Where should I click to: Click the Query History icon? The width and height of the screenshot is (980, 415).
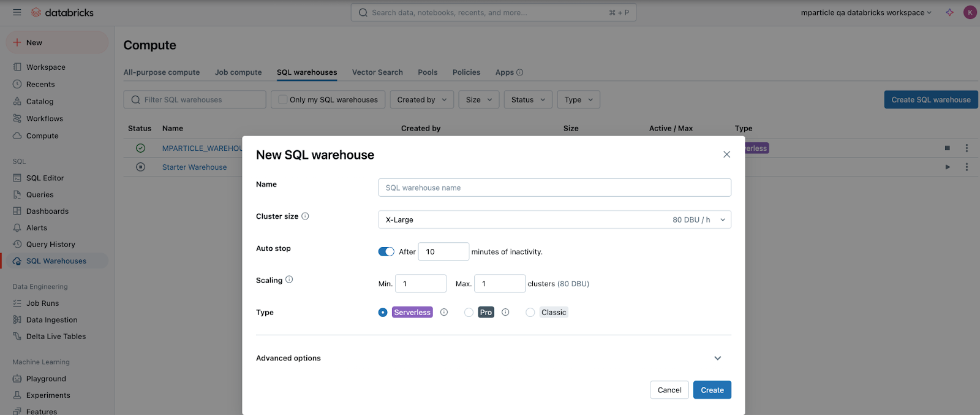tap(17, 244)
